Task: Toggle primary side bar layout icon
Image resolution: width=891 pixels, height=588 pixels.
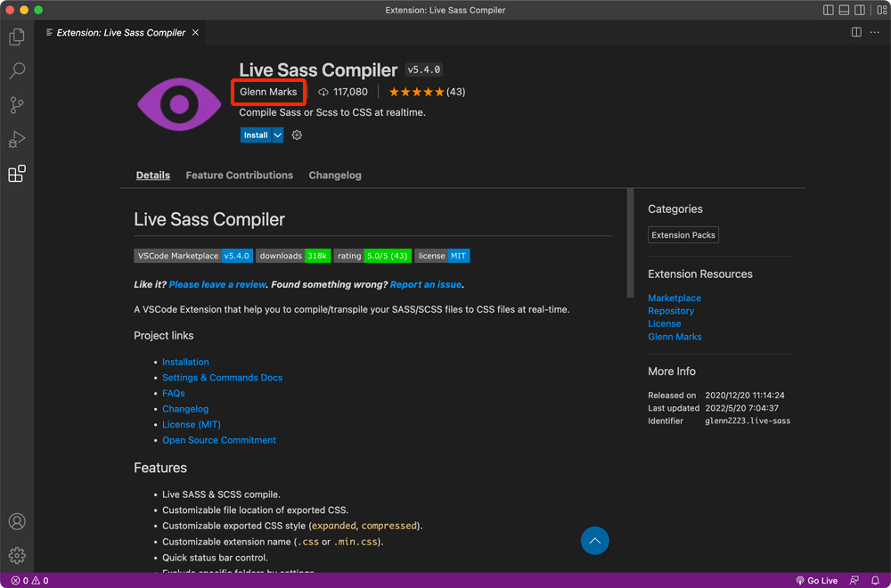Action: click(829, 10)
